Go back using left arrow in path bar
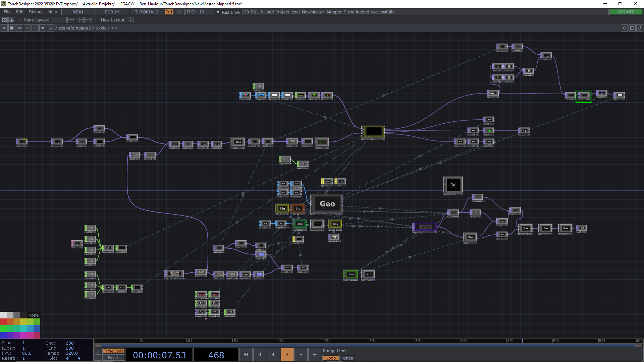644x362 pixels. pyautogui.click(x=20, y=28)
